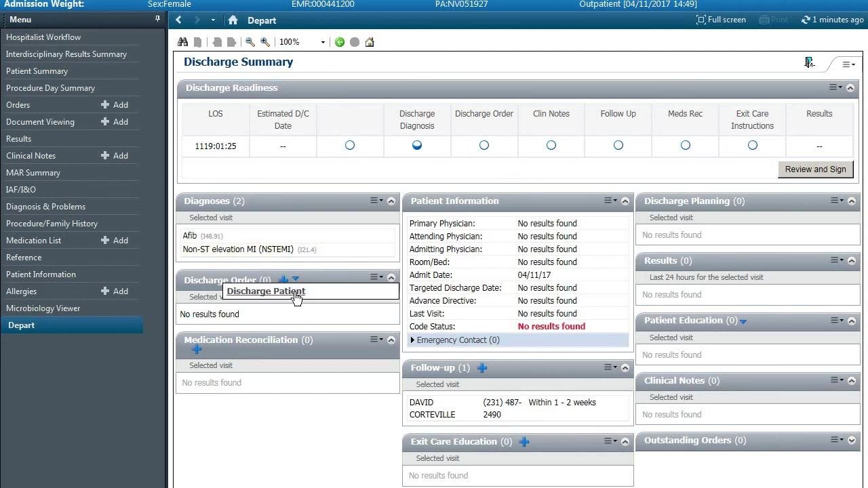The image size is (868, 488).
Task: Click the Review and Sign button
Action: coord(815,169)
